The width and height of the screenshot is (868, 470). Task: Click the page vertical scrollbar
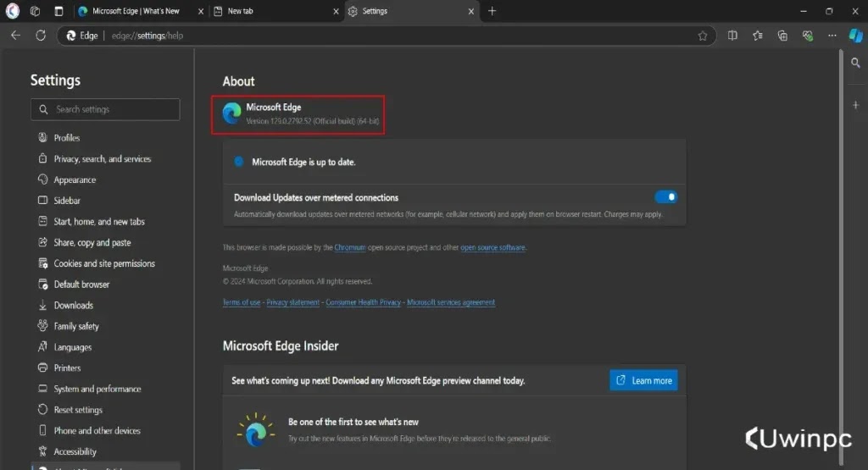(x=841, y=257)
